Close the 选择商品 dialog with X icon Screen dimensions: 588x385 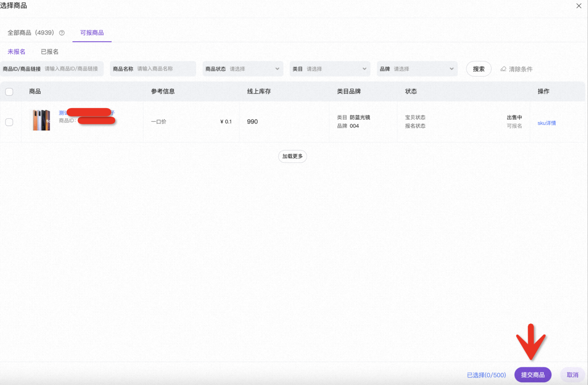579,6
